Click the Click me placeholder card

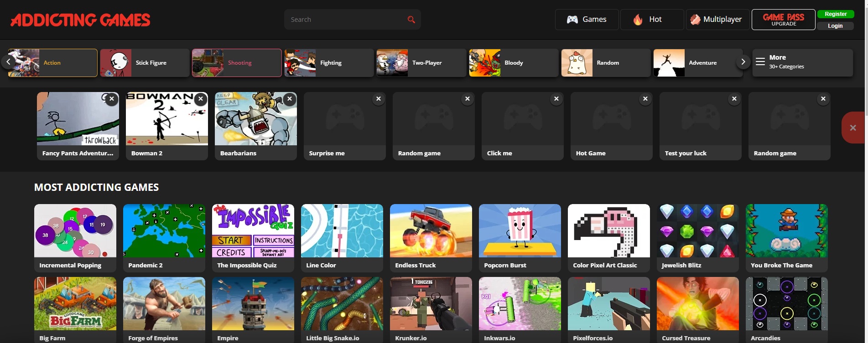click(x=523, y=126)
